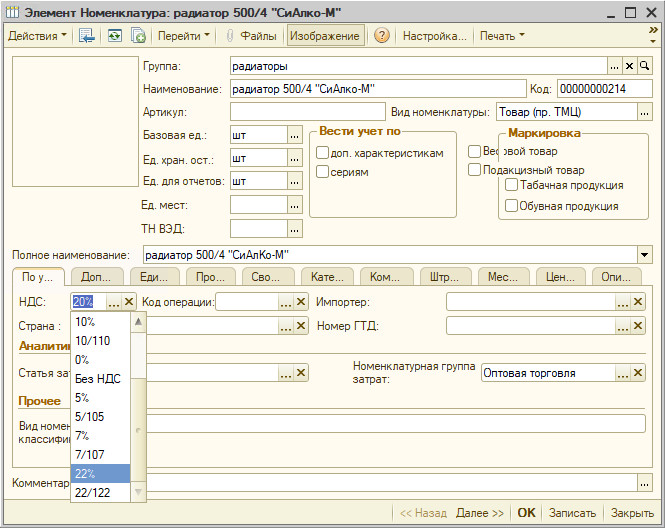Image resolution: width=665 pixels, height=528 pixels.
Task: Click into the Артикул input field
Action: point(307,112)
